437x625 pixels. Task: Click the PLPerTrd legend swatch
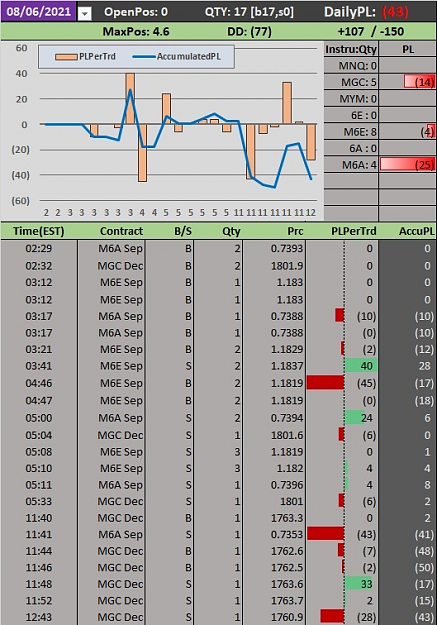pos(66,57)
